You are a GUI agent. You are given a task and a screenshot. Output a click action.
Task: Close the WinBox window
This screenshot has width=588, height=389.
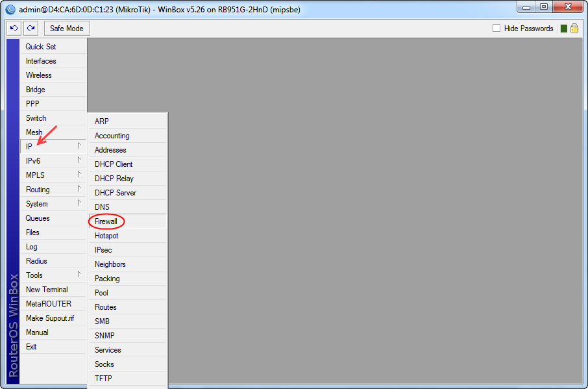point(568,7)
